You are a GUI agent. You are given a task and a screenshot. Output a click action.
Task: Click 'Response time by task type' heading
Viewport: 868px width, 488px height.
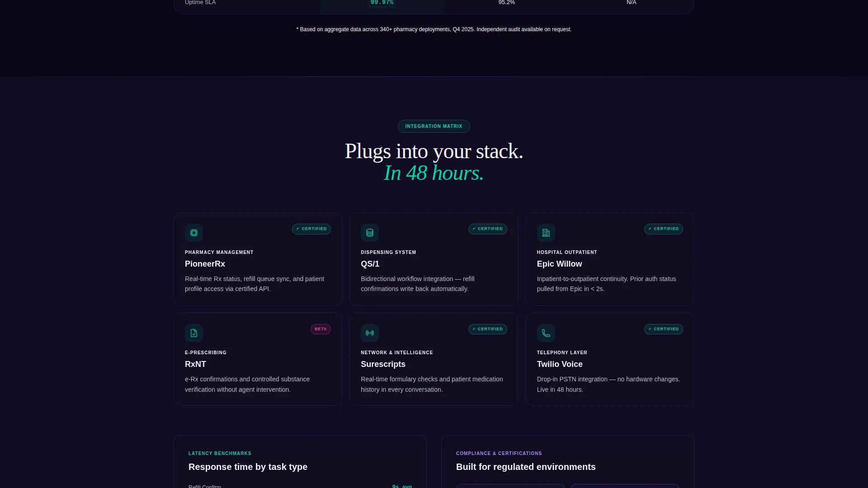248,467
